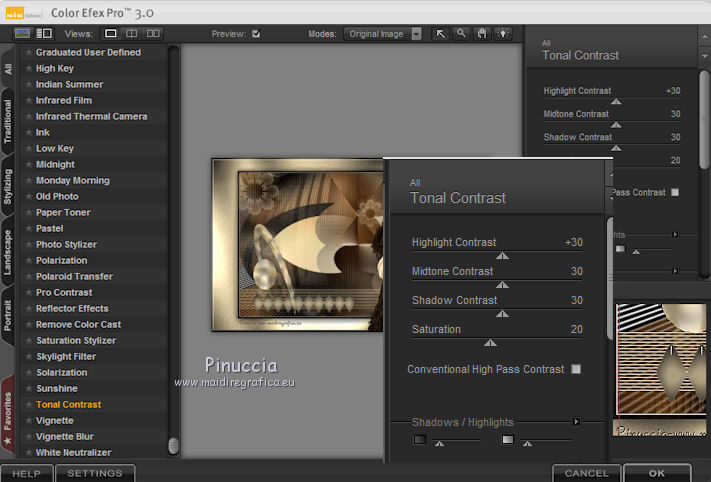Click favorite star next to Tonal Contrast

click(x=29, y=405)
